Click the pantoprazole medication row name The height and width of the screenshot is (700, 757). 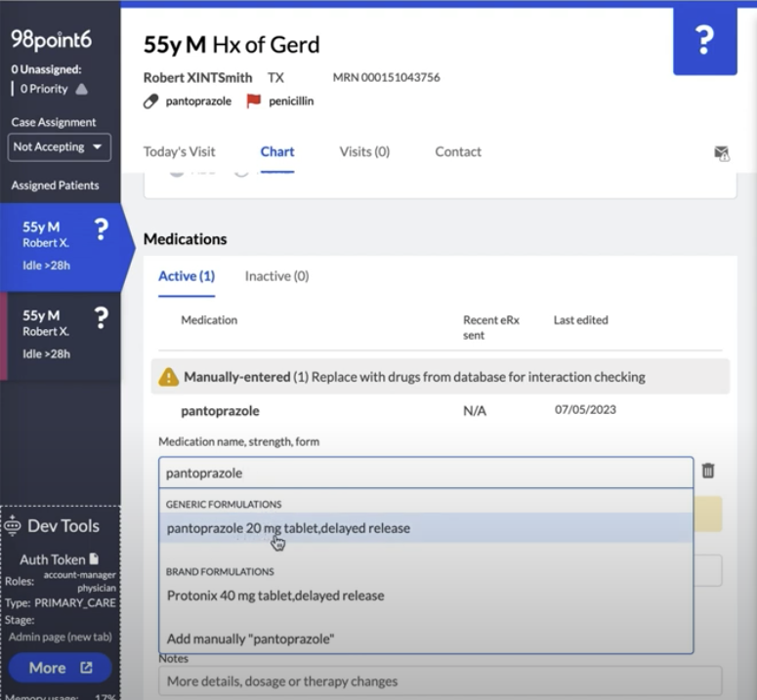pos(220,411)
